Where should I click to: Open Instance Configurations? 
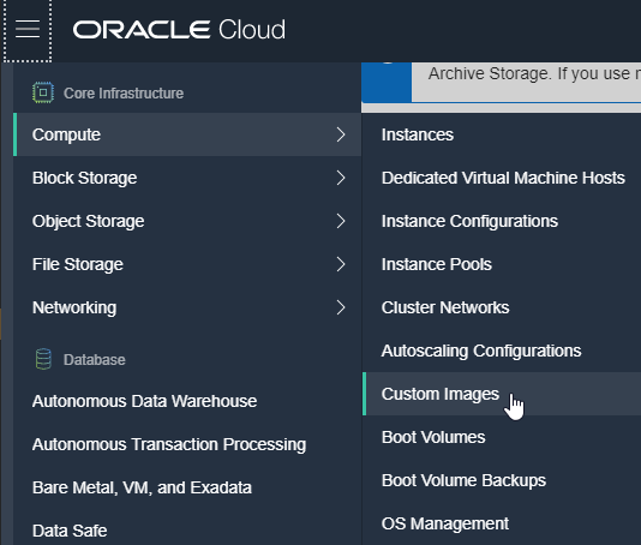click(x=470, y=221)
